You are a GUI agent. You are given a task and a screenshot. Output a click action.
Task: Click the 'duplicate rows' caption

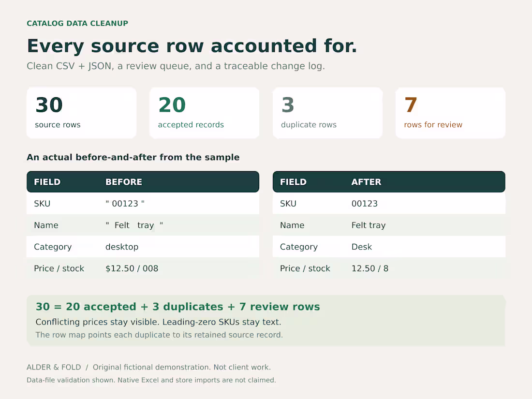309,124
